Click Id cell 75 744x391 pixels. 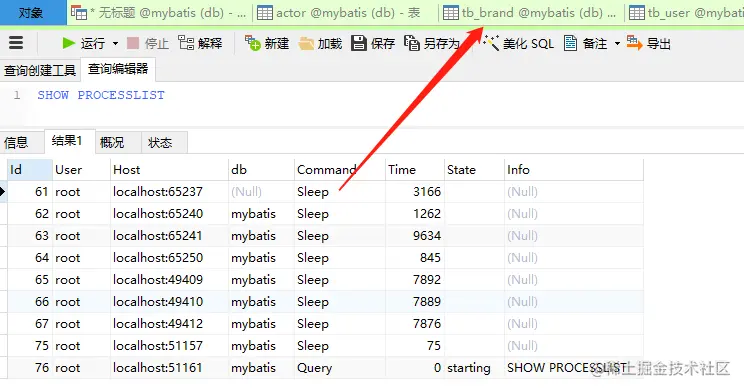pyautogui.click(x=29, y=346)
